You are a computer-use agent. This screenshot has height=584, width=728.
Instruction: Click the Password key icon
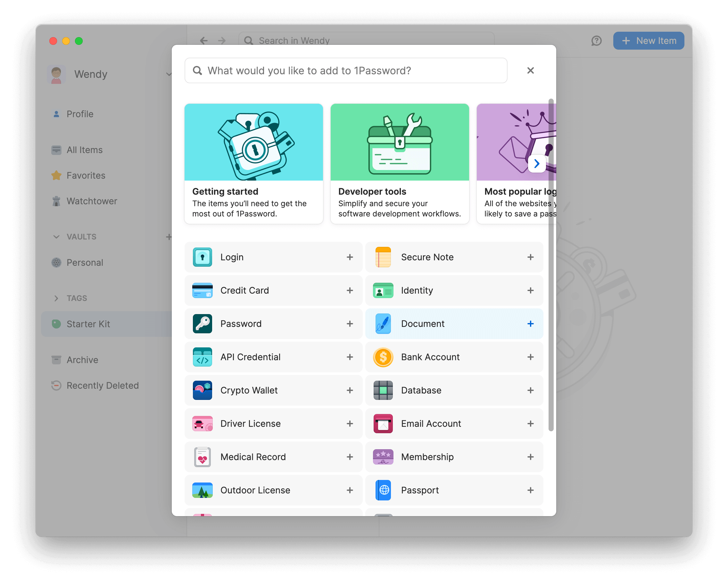pyautogui.click(x=202, y=324)
